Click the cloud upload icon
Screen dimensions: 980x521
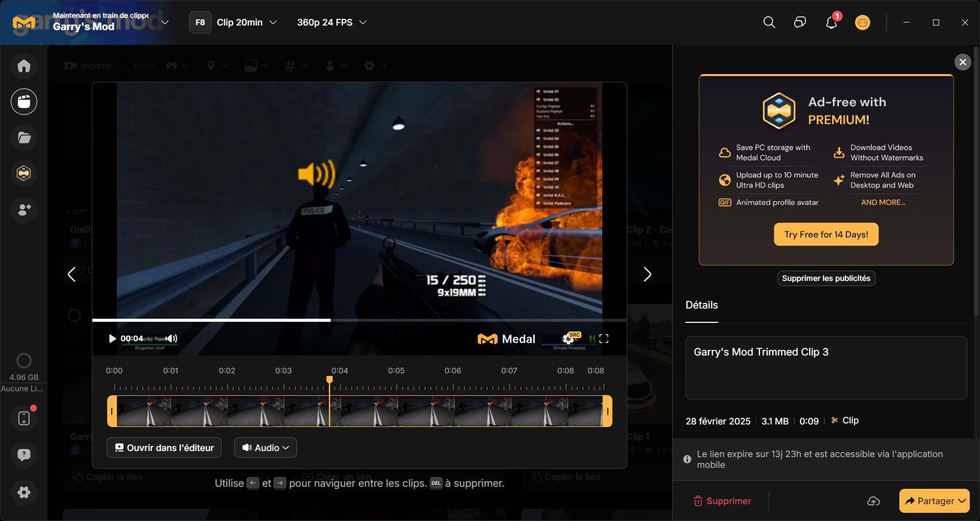pyautogui.click(x=873, y=501)
